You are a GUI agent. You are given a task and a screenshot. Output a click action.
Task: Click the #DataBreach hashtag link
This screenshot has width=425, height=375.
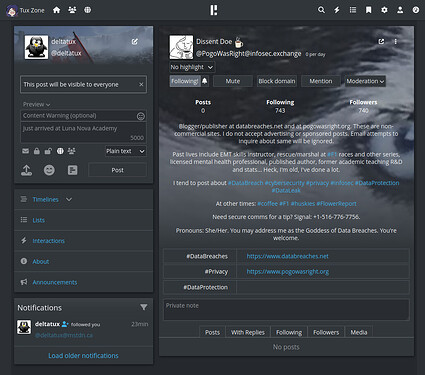pos(245,183)
